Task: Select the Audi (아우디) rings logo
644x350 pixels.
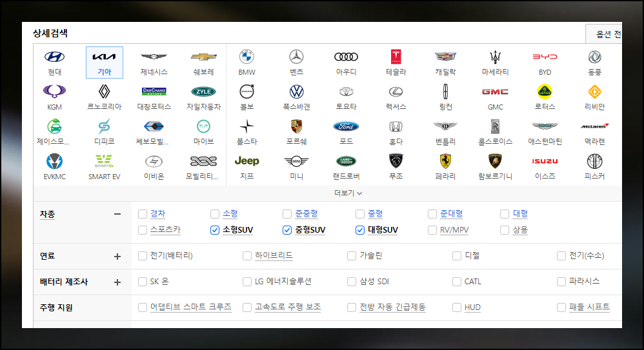Action: (347, 57)
